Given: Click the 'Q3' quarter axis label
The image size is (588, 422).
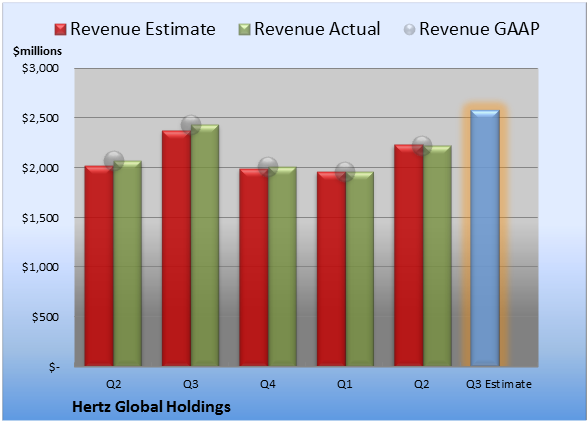Looking at the screenshot, I should pyautogui.click(x=191, y=384).
